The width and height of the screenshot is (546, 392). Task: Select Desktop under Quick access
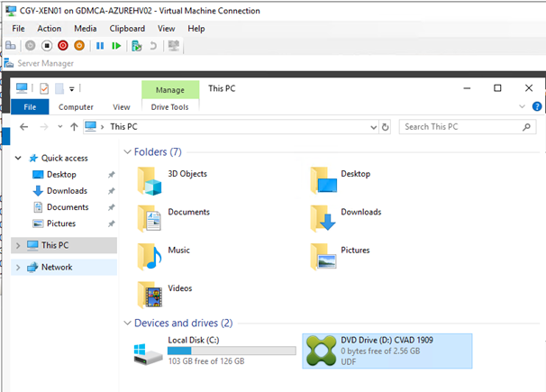pyautogui.click(x=61, y=175)
